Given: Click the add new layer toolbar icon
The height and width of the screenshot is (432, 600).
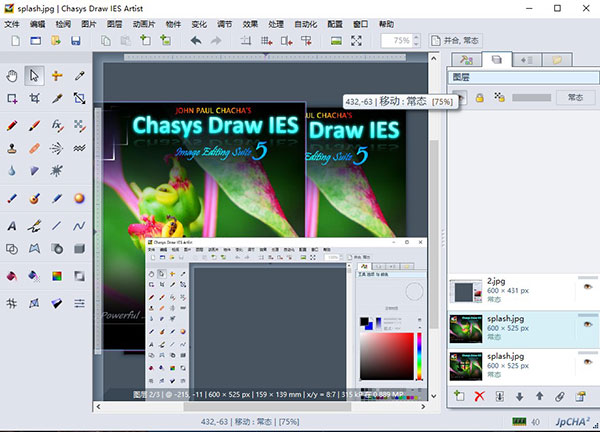Looking at the screenshot, I should (x=145, y=40).
